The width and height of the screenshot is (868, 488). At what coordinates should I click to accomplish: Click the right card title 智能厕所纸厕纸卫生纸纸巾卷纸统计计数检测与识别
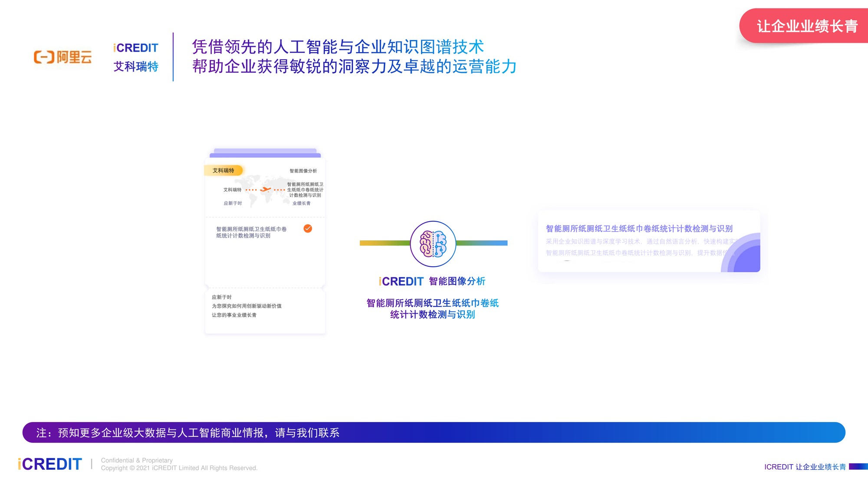click(x=639, y=229)
